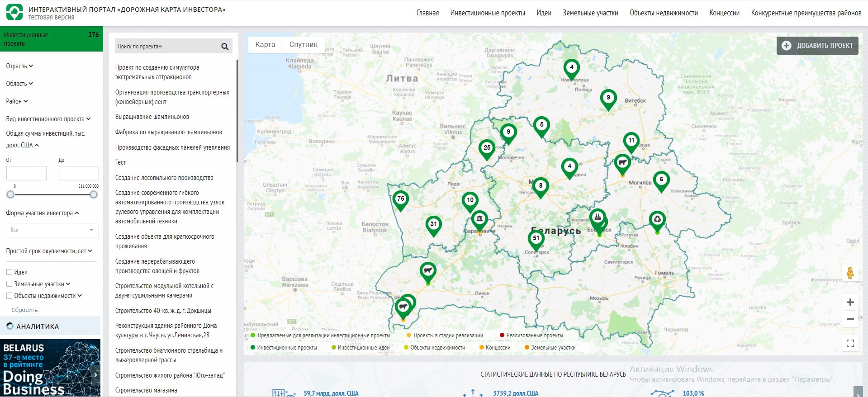Image resolution: width=868 pixels, height=397 pixels.
Task: Open Концессии menu item
Action: coord(725,13)
